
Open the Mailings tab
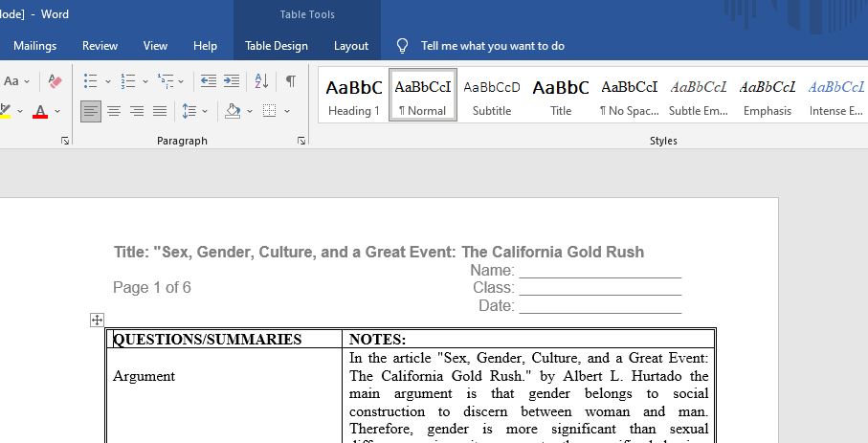click(34, 46)
